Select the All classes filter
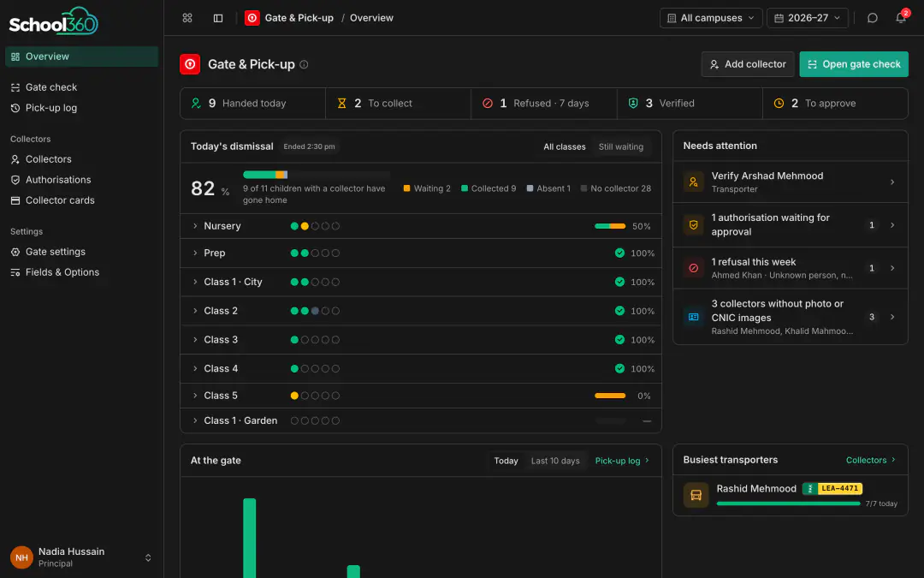924x578 pixels. (x=565, y=147)
